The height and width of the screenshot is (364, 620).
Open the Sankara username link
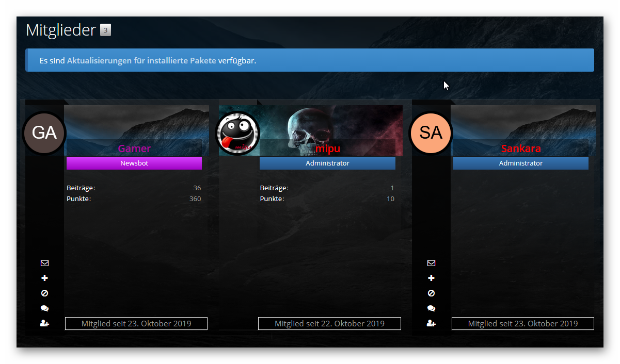click(521, 149)
